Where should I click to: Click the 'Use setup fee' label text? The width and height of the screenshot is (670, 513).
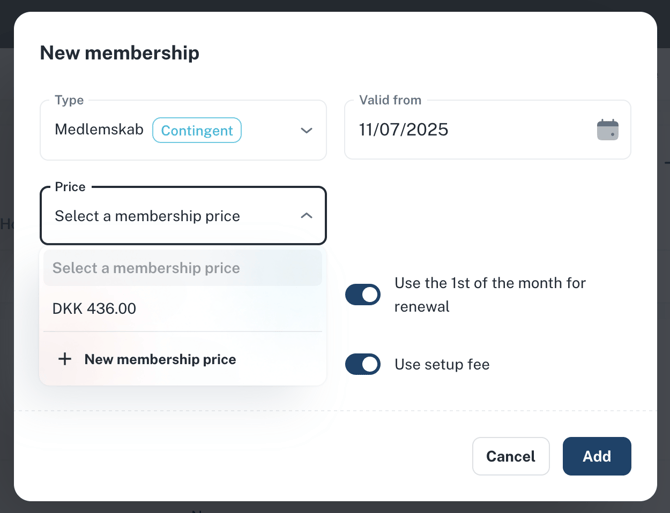442,365
